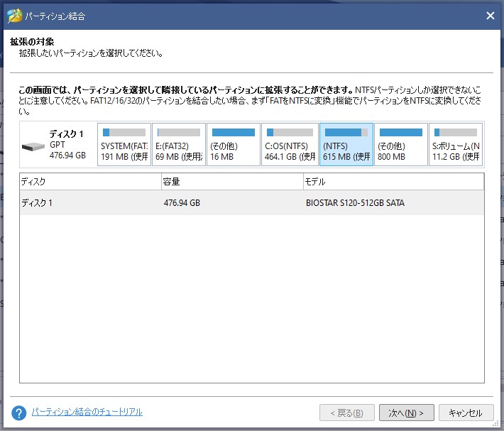Click the 476.94 GB capacity cell in table

pyautogui.click(x=182, y=203)
